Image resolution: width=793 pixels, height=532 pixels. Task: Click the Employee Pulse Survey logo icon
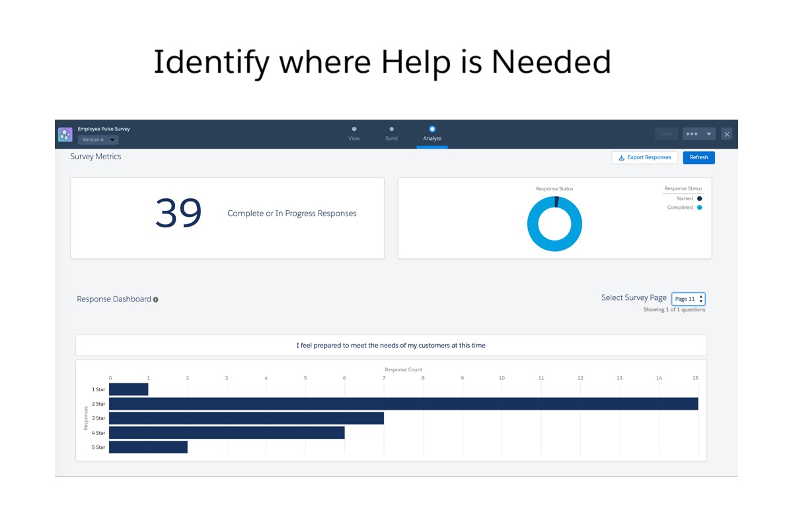point(65,133)
